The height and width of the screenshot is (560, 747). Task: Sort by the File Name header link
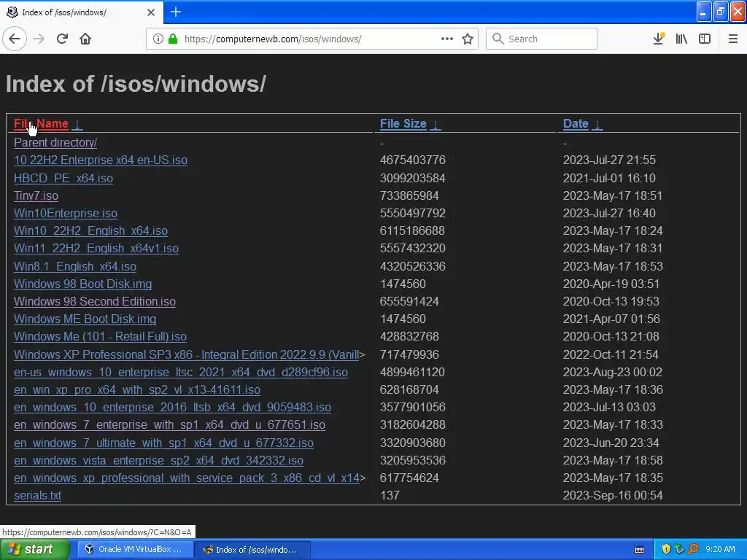(x=41, y=124)
